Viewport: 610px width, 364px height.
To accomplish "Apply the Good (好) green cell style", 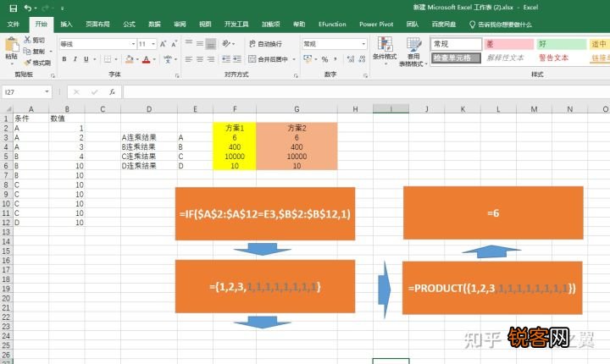I will [562, 44].
